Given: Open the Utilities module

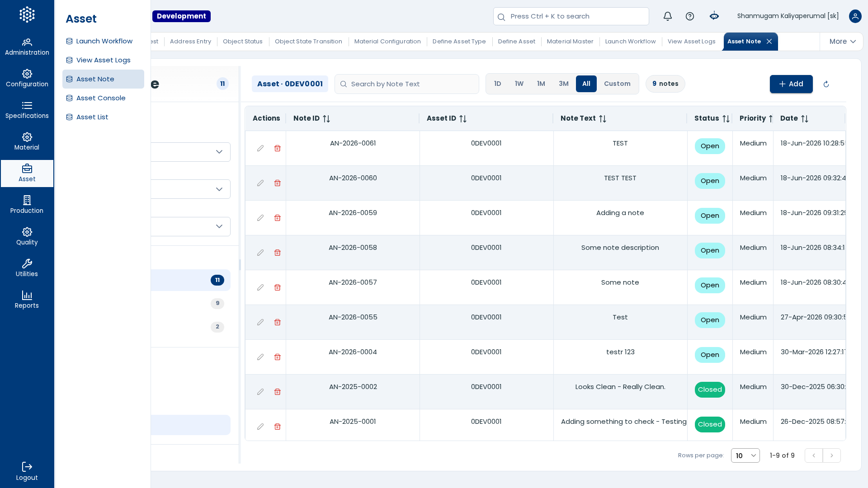Looking at the screenshot, I should point(27,268).
